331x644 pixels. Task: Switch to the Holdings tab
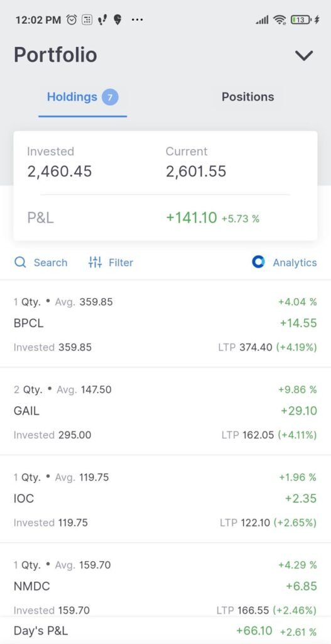82,97
